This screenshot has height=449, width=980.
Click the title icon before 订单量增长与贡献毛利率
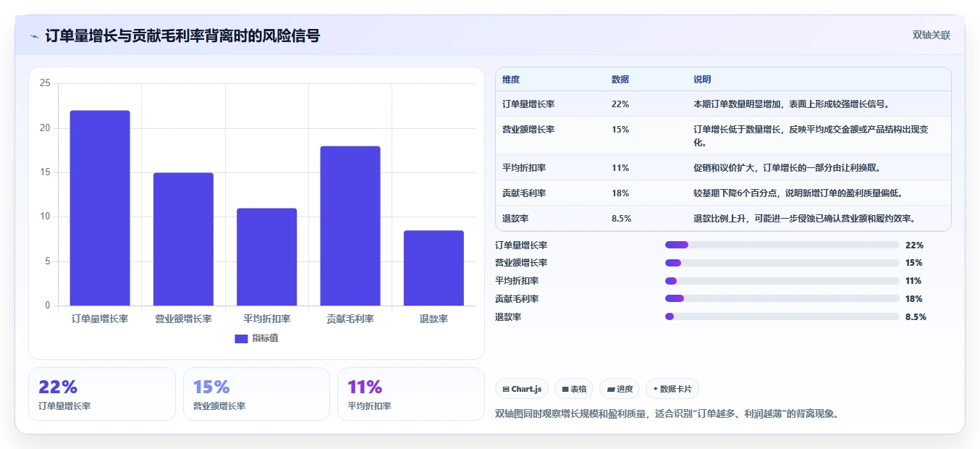click(34, 35)
